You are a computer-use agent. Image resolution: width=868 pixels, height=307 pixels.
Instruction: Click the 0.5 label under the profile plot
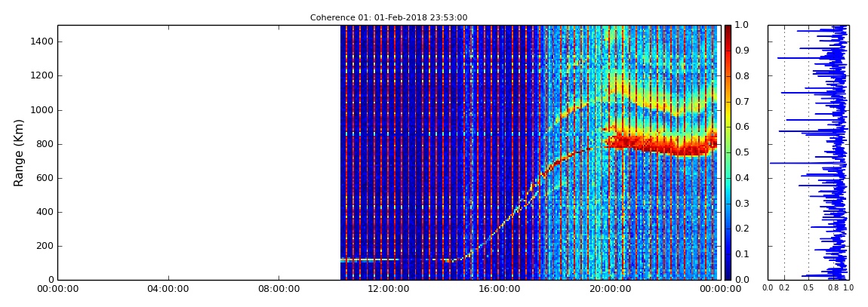809,288
